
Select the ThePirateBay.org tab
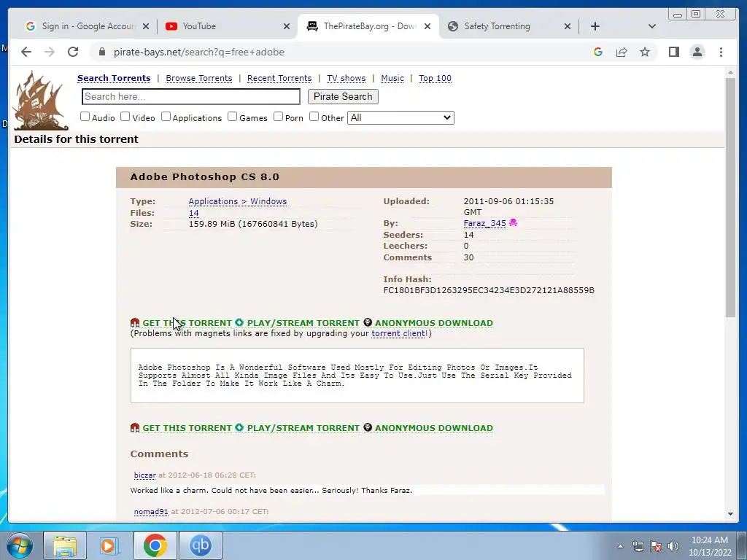pyautogui.click(x=368, y=26)
